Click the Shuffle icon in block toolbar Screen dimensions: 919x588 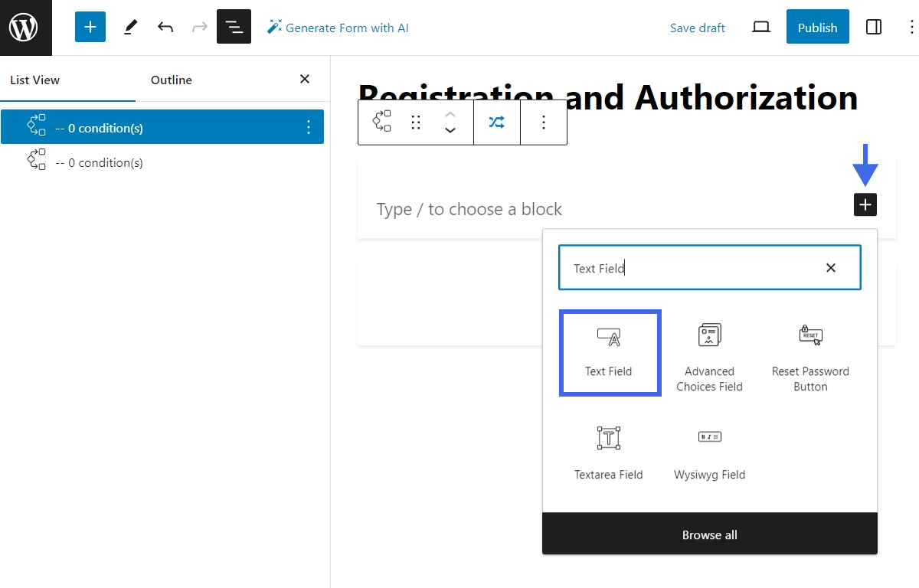[496, 122]
